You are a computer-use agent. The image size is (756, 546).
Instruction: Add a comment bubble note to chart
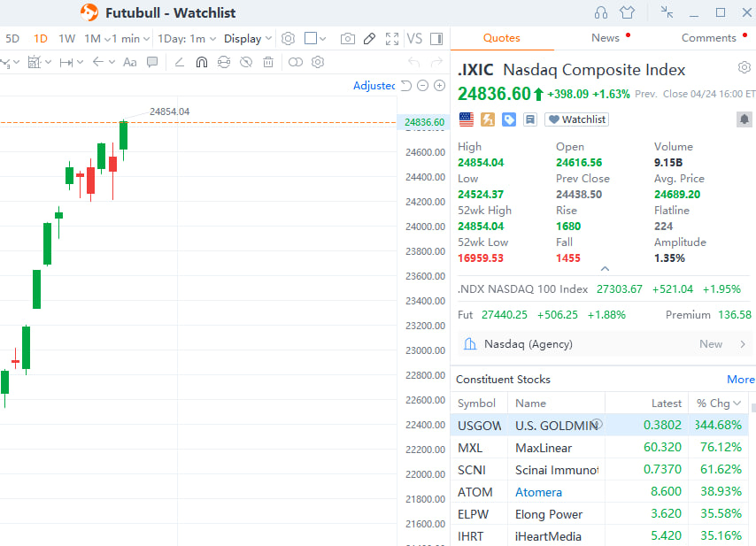[152, 62]
